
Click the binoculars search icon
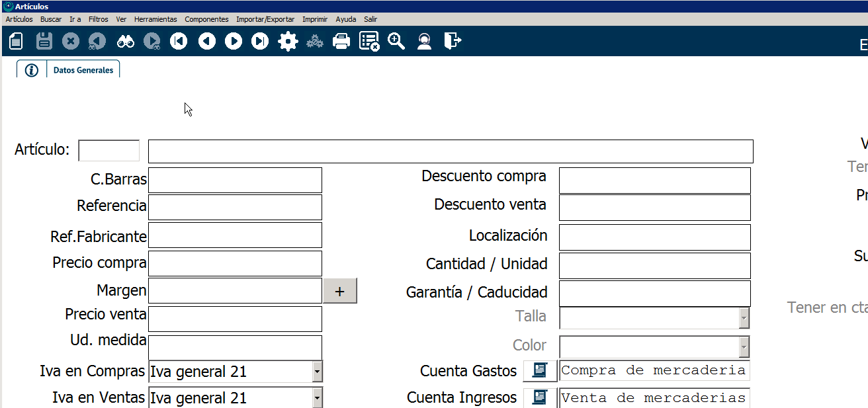point(126,42)
